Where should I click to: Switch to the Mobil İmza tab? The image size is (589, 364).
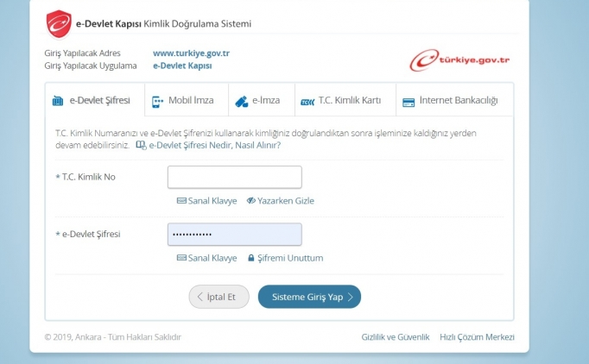[x=190, y=101]
